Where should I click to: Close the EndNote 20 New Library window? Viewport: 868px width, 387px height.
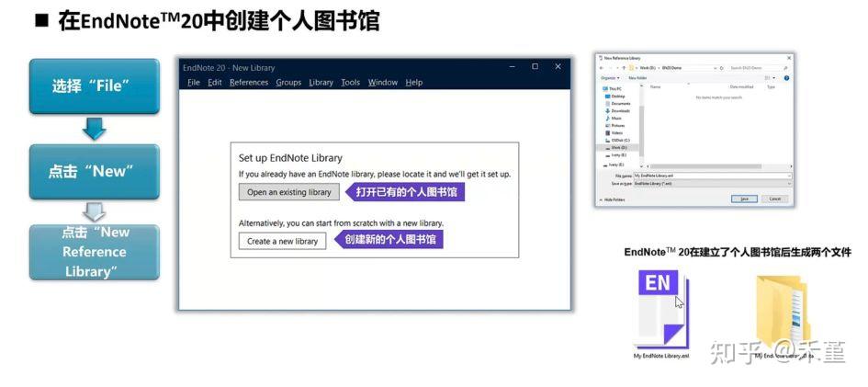click(x=558, y=66)
